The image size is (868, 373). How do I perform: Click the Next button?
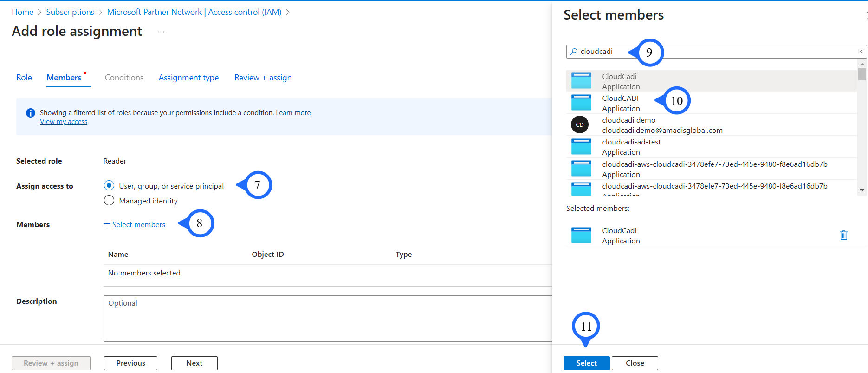(194, 363)
